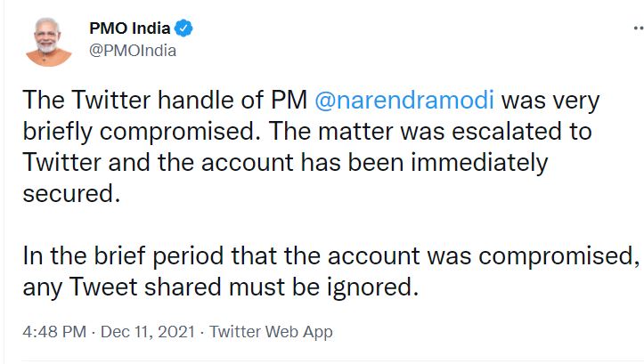Open the @PMOIndia handle link

[133, 50]
